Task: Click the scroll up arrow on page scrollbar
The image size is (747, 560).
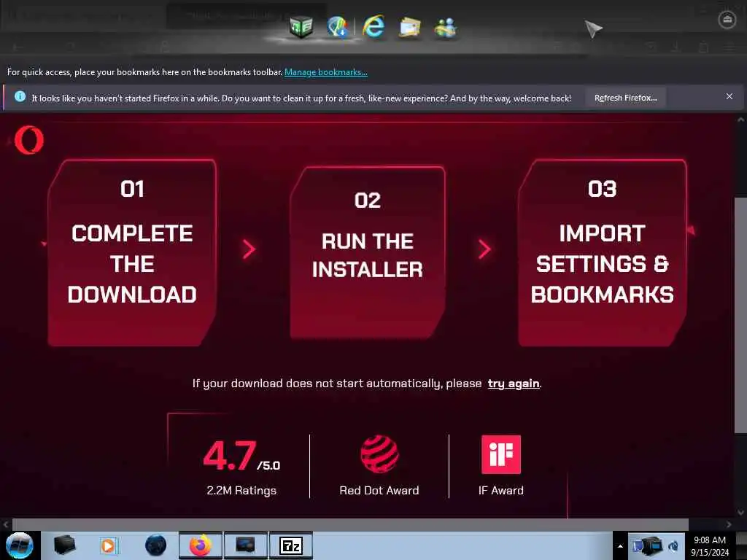Action: click(740, 120)
